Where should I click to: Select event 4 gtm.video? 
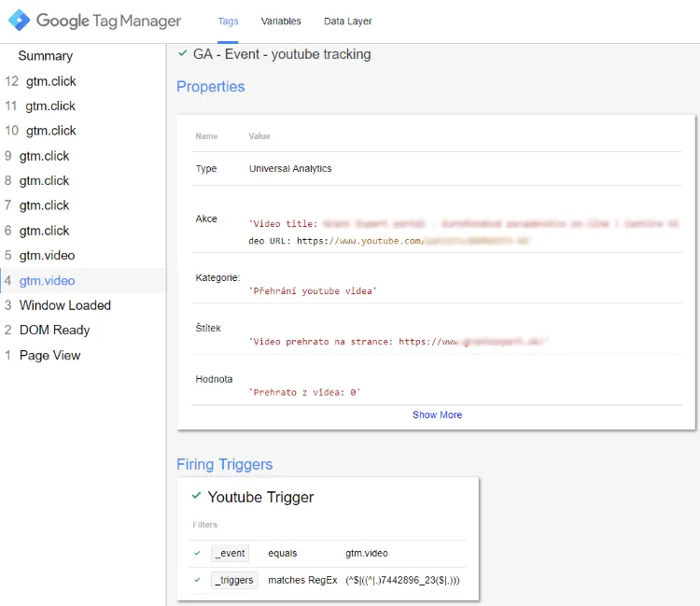(x=82, y=280)
